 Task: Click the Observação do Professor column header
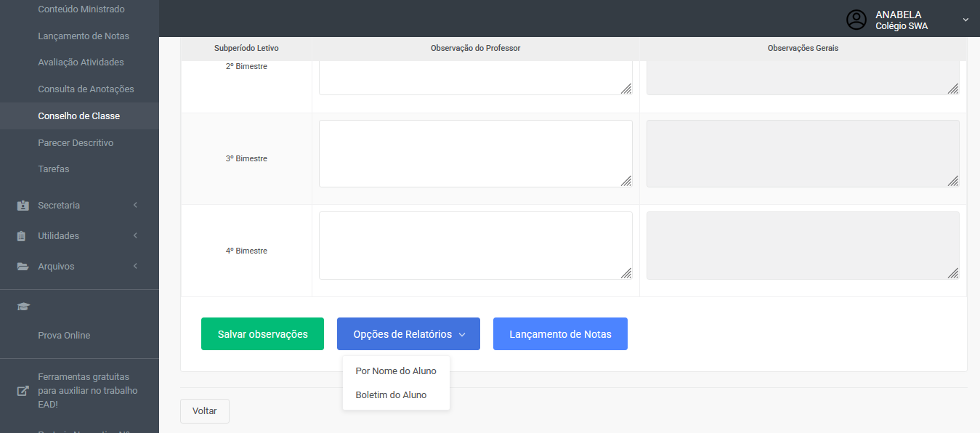click(x=476, y=49)
